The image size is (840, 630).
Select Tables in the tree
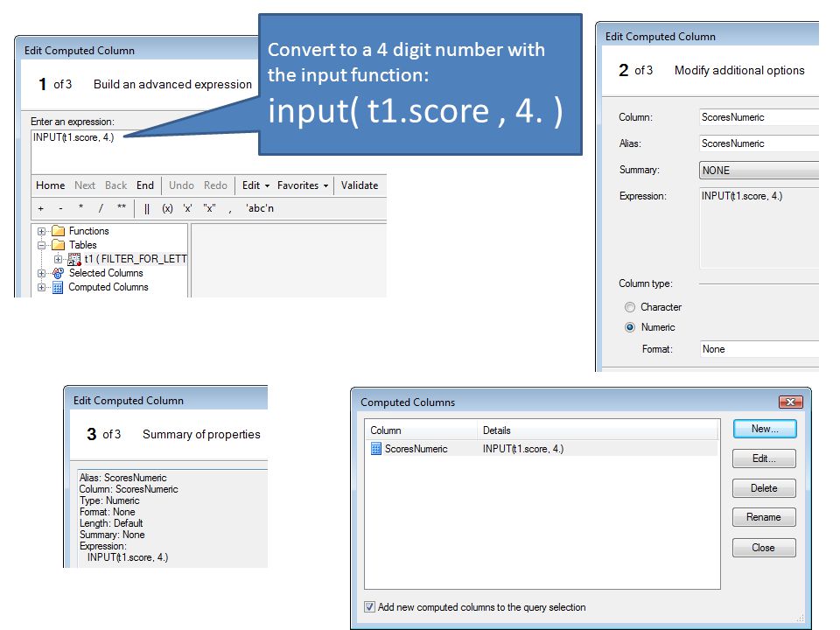pyautogui.click(x=83, y=245)
